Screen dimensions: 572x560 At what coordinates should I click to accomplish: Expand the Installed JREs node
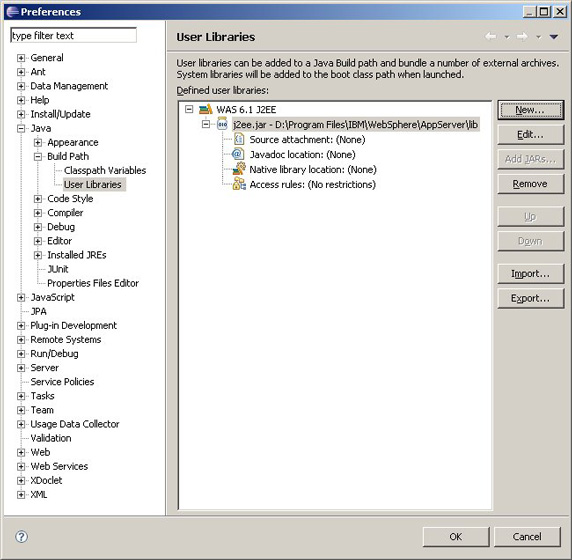pos(38,255)
